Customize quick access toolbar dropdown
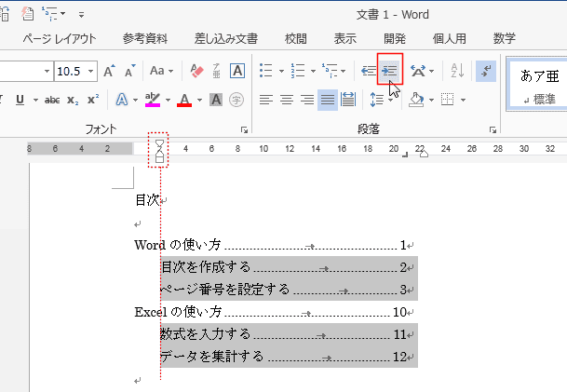The image size is (567, 392). [81, 15]
